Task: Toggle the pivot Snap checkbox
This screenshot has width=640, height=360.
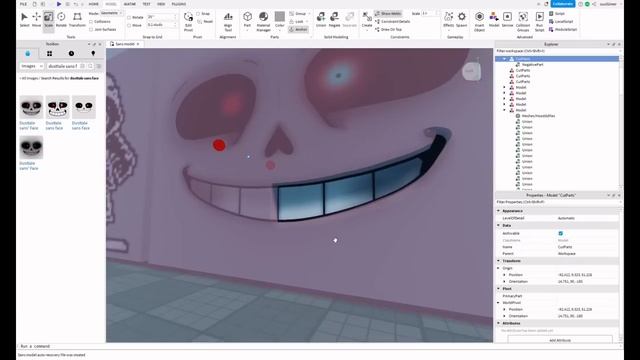Action: (198, 14)
